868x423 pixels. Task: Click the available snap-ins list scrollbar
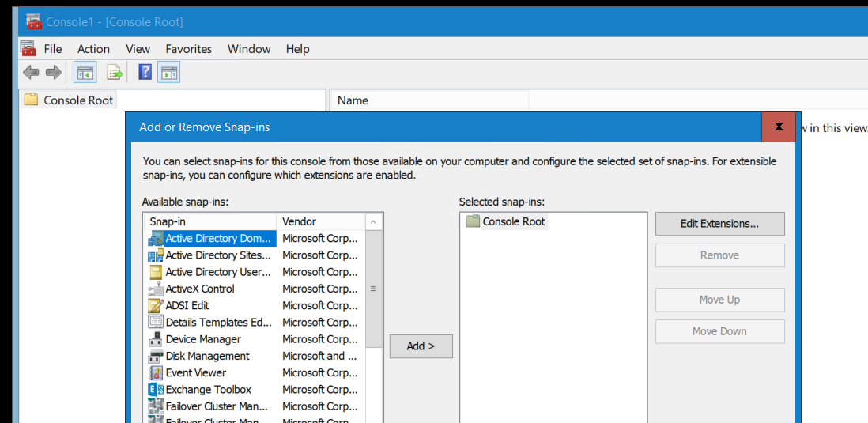coord(374,289)
